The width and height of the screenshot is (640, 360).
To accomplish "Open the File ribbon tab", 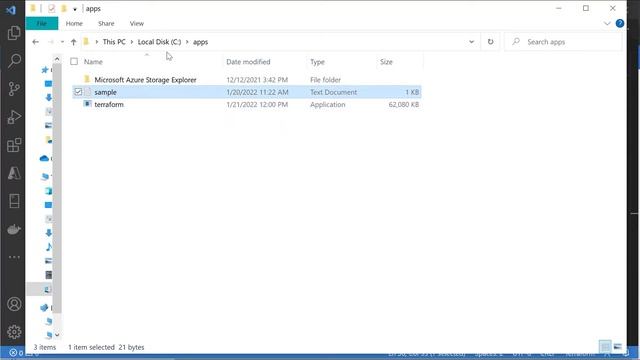I will click(42, 24).
